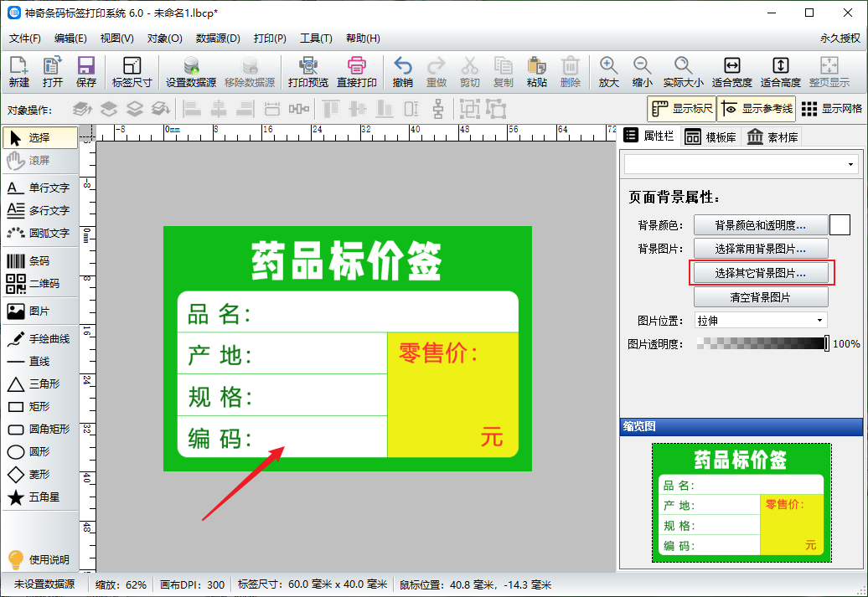The height and width of the screenshot is (597, 868).
Task: Undo with the 撤销 icon
Action: click(x=402, y=72)
